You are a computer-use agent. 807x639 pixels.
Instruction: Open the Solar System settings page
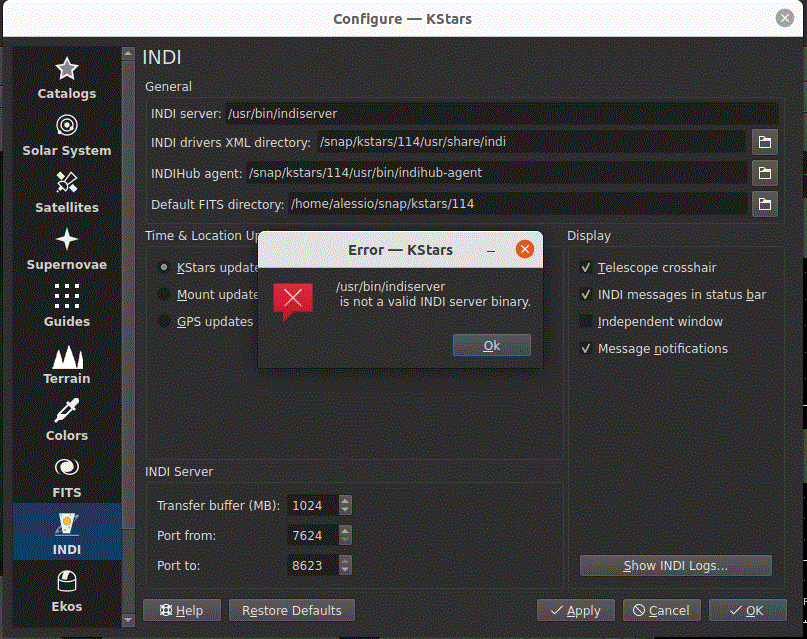click(x=67, y=135)
